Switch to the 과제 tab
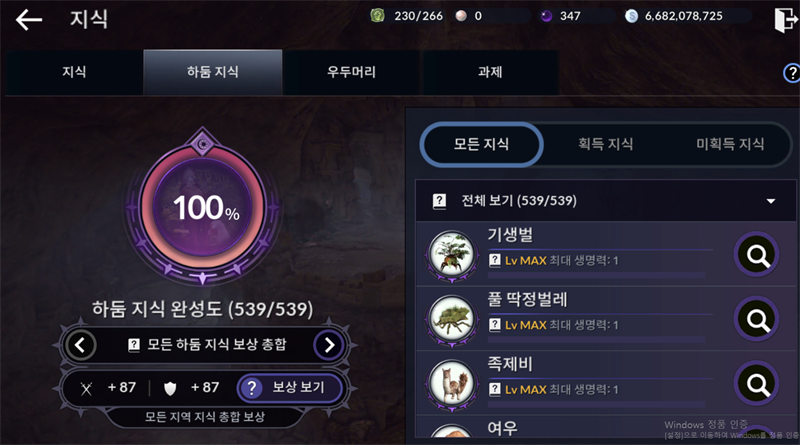The image size is (800, 445). [x=490, y=72]
